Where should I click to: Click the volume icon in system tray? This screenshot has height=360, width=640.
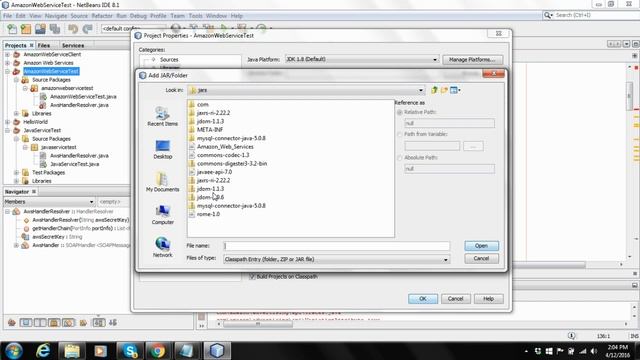pos(594,351)
